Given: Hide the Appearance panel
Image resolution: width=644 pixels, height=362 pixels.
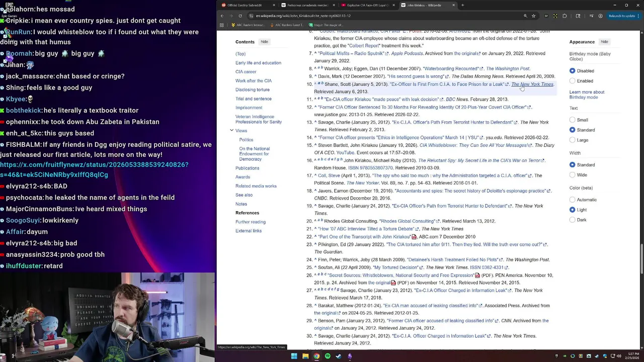Looking at the screenshot, I should [x=604, y=42].
